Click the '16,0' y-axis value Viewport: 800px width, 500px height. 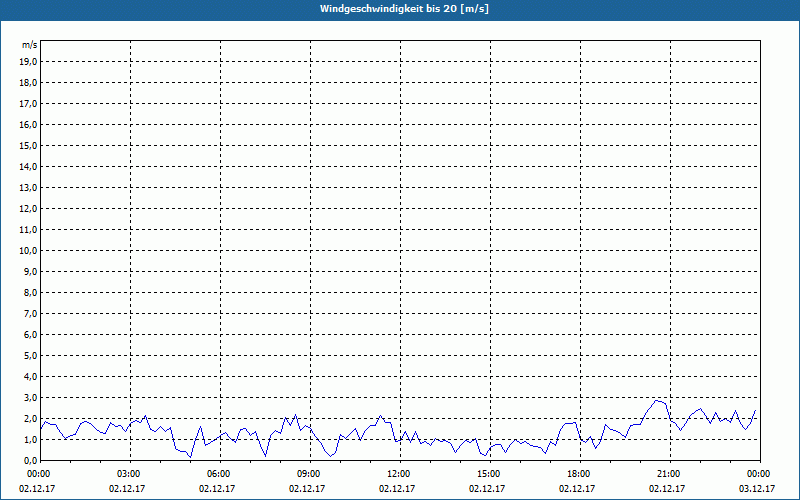[x=28, y=124]
